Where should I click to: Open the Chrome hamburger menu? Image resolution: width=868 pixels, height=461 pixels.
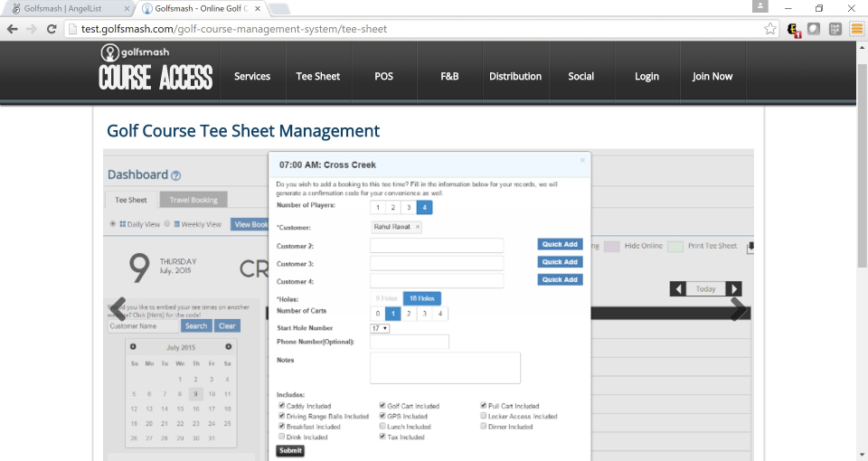coord(856,29)
